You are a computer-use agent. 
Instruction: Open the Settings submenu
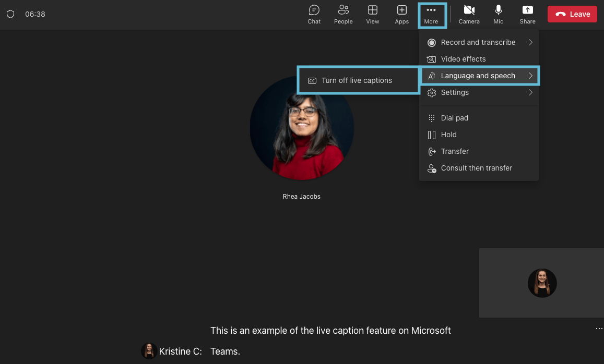[x=455, y=92]
